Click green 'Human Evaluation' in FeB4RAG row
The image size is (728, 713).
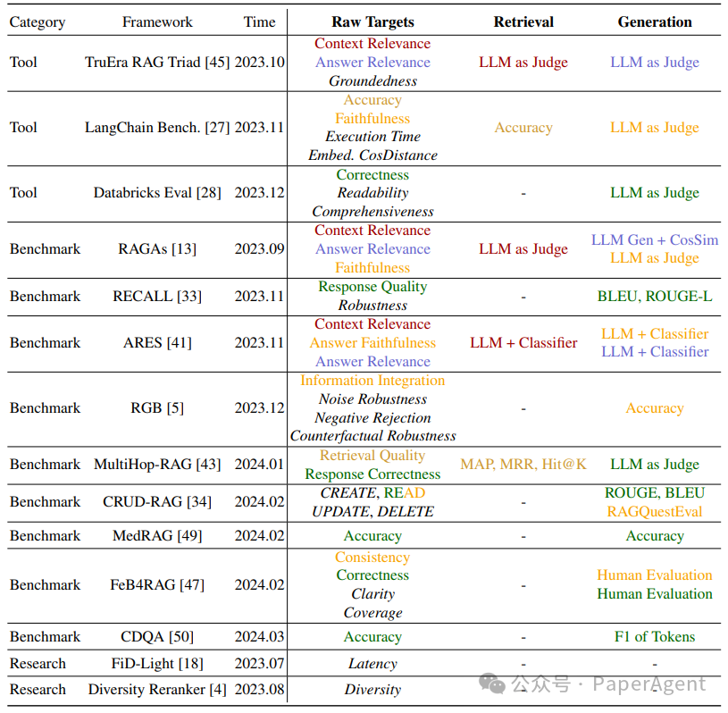[x=655, y=594]
